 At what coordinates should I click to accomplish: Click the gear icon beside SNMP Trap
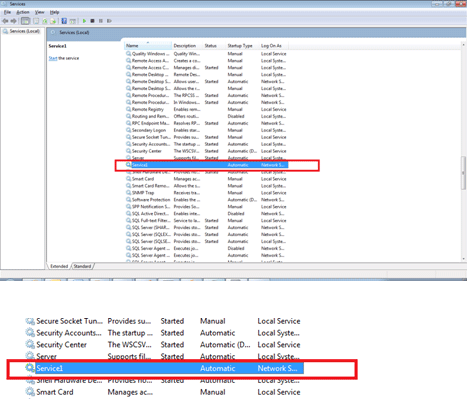click(128, 192)
